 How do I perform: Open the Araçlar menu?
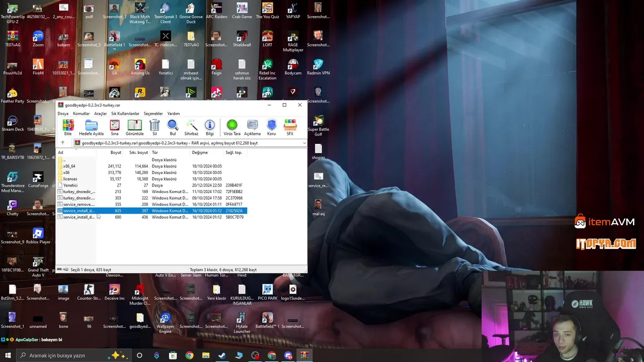101,114
